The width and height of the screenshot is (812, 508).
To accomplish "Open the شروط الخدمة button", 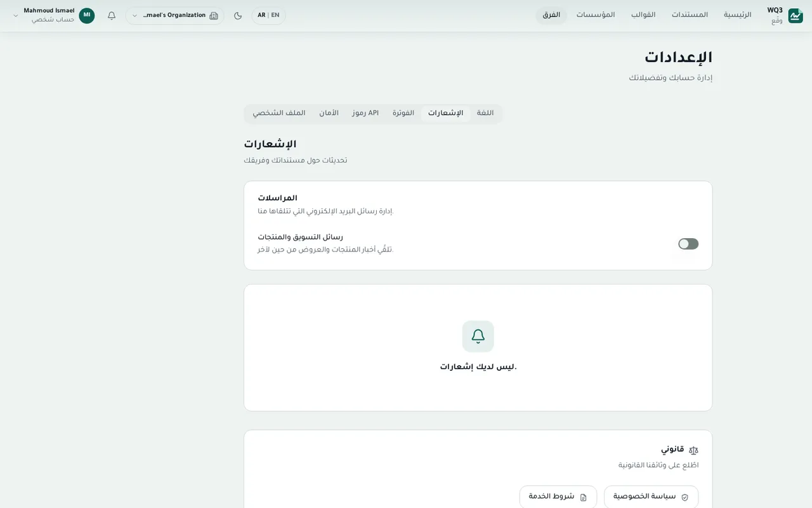I will [x=558, y=497].
